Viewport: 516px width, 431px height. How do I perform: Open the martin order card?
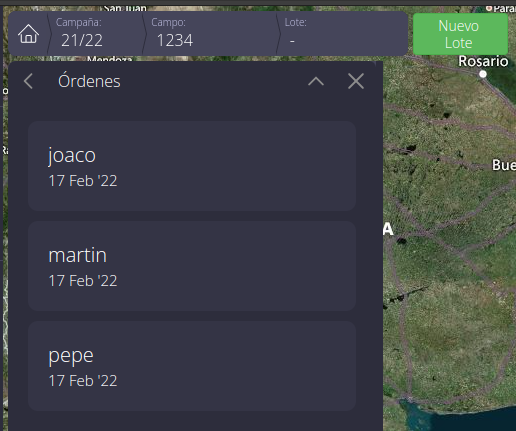(192, 266)
